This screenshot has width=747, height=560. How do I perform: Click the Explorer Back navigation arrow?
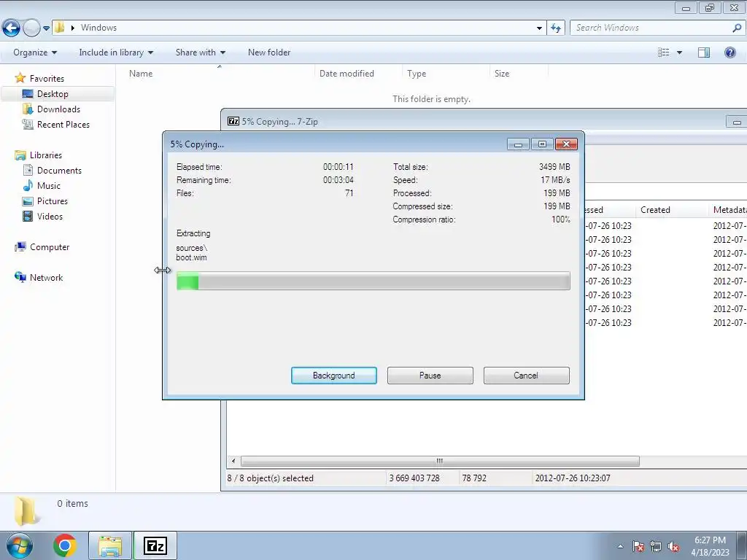point(11,28)
